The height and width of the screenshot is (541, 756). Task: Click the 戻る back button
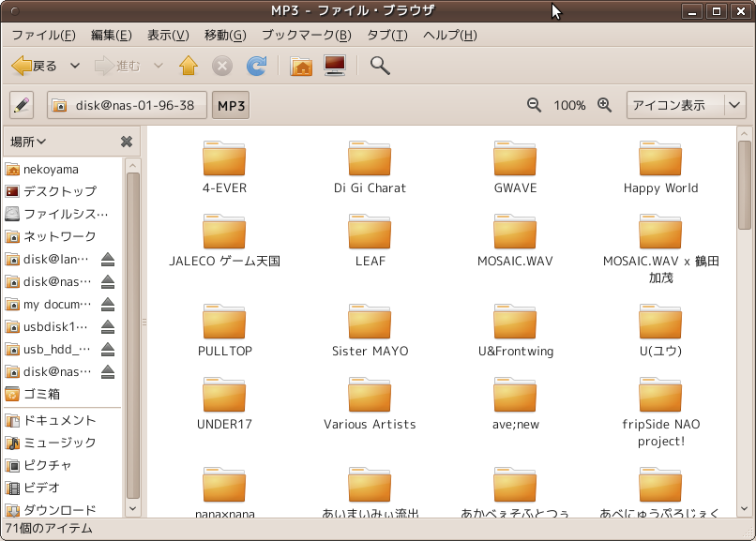35,66
